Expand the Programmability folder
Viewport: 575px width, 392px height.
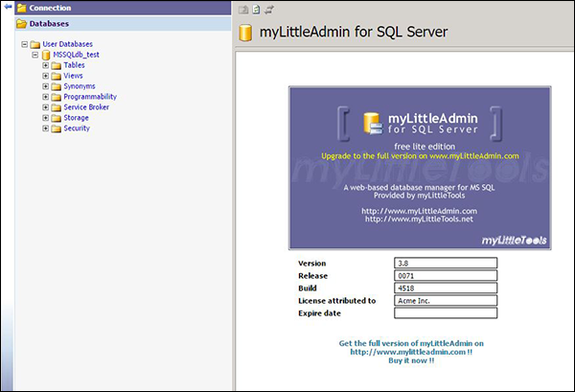[x=45, y=97]
